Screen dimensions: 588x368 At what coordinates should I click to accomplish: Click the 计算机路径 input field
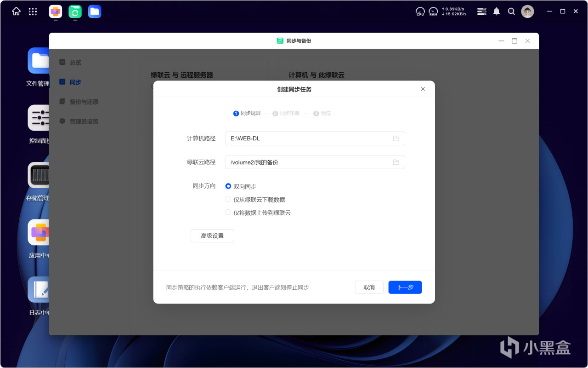point(315,138)
